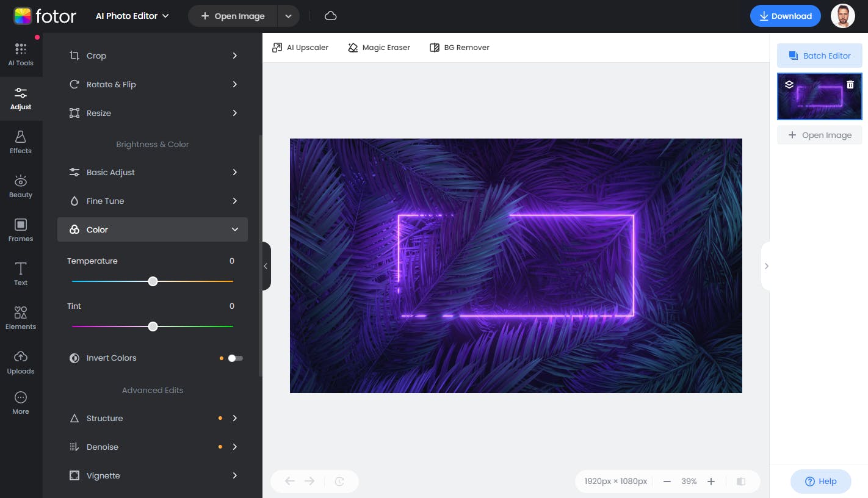Image resolution: width=868 pixels, height=498 pixels.
Task: Open the AI Photo Editor dropdown
Action: pos(132,16)
